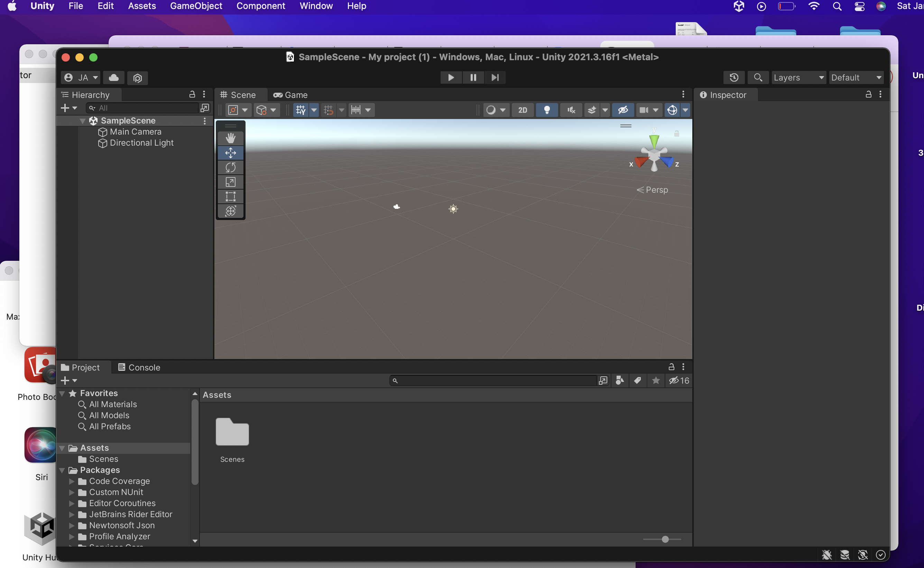Select the Rotate tool
Viewport: 924px width, 568px height.
231,167
